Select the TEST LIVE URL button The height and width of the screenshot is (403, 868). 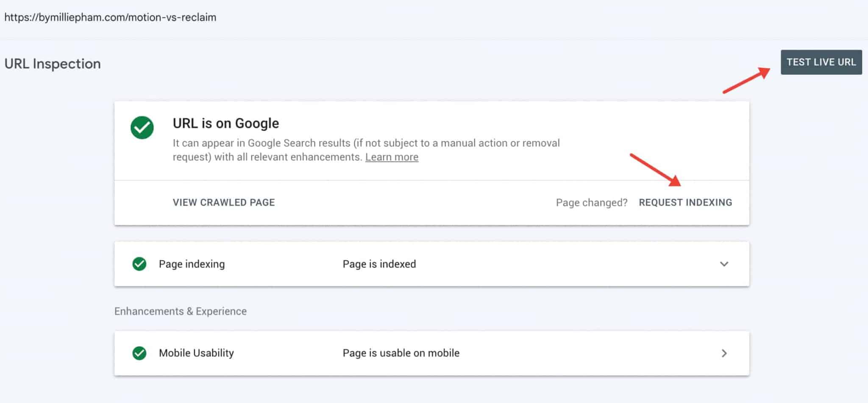[821, 62]
